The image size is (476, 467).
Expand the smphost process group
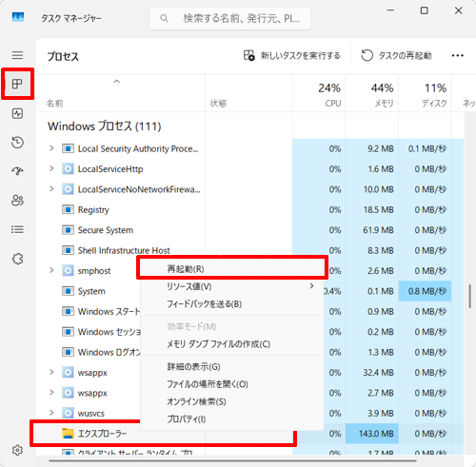(51, 270)
